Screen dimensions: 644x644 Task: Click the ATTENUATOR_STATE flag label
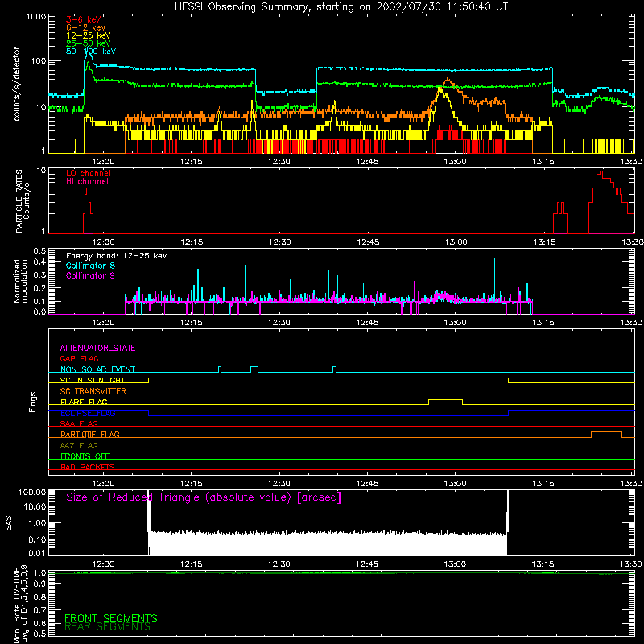pyautogui.click(x=97, y=349)
